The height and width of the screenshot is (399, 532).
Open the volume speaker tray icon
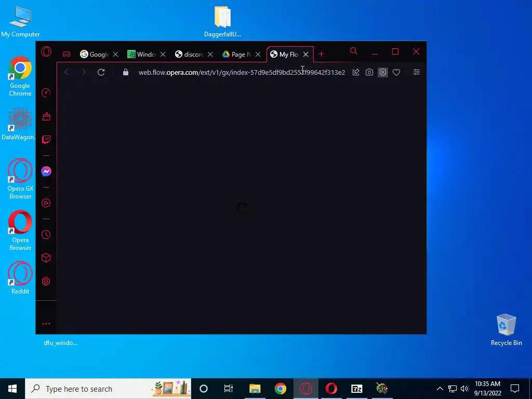tap(464, 389)
